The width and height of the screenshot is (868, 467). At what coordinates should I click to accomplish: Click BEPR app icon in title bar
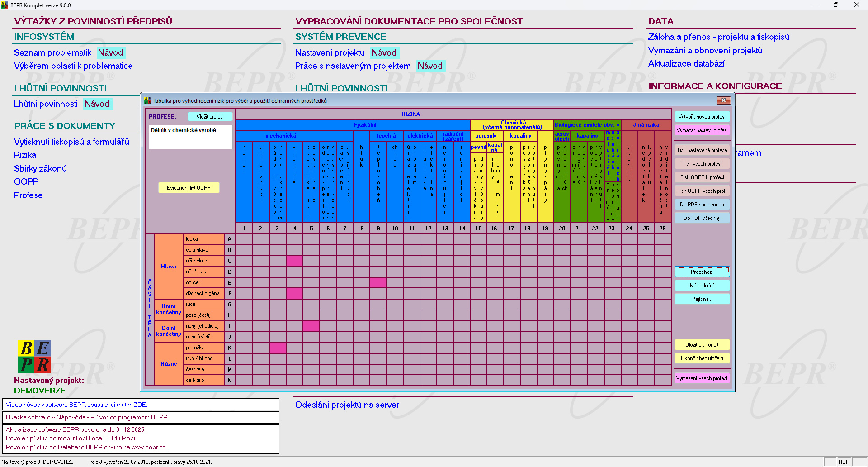5,5
